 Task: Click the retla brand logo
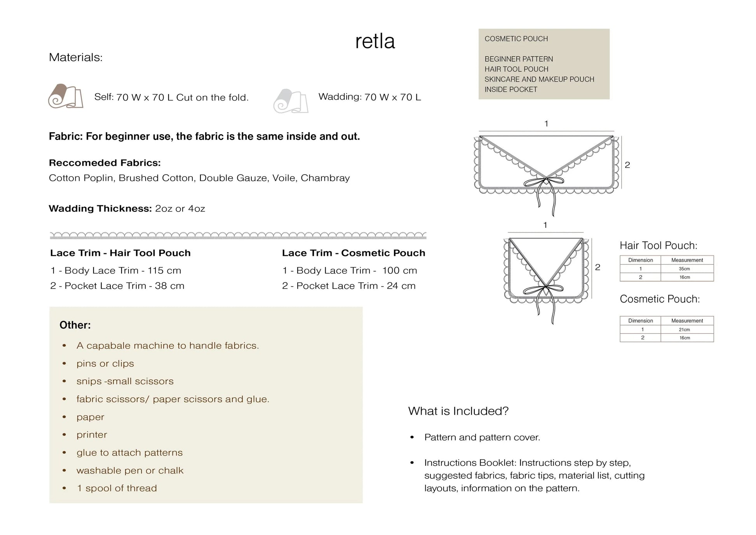tap(375, 41)
